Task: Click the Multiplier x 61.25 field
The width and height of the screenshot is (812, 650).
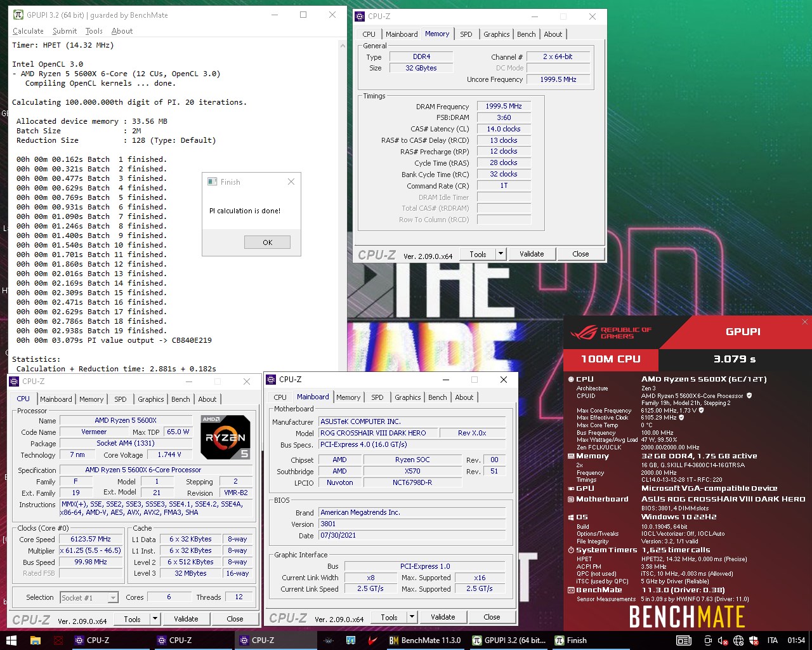Action: (x=91, y=550)
